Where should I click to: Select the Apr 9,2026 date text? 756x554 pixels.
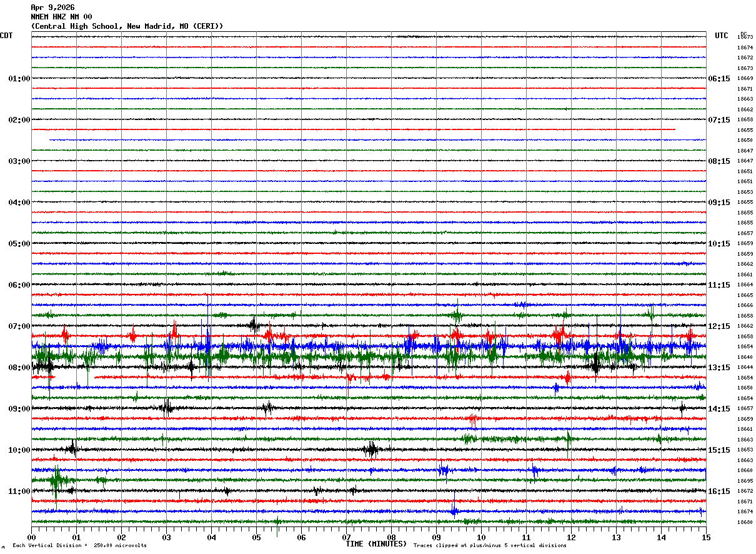52,8
